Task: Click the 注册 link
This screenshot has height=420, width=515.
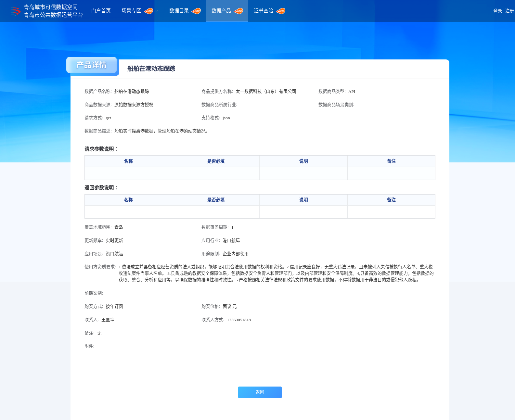Action: tap(509, 11)
